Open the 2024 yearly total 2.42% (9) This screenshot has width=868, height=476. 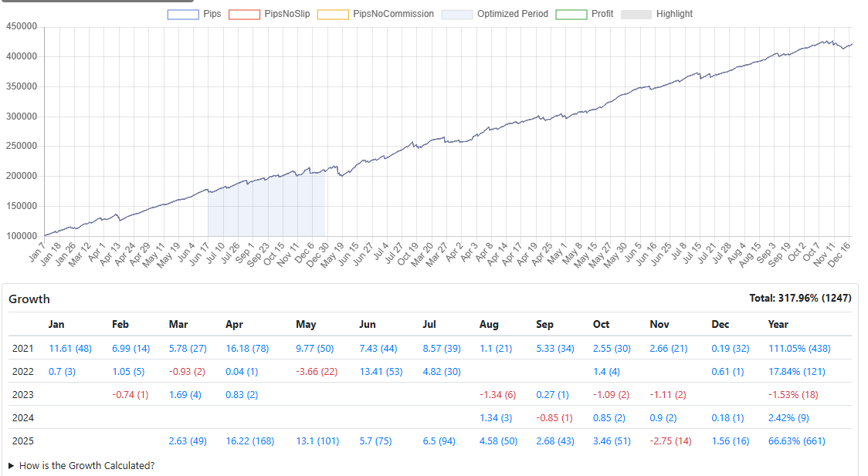click(x=788, y=418)
